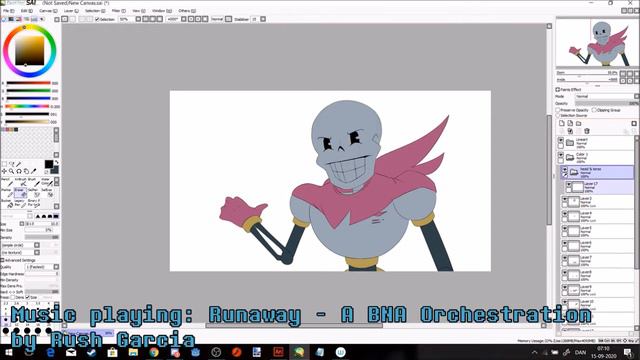
Task: Click the Navigator preview thumbnail
Action: coord(597,42)
